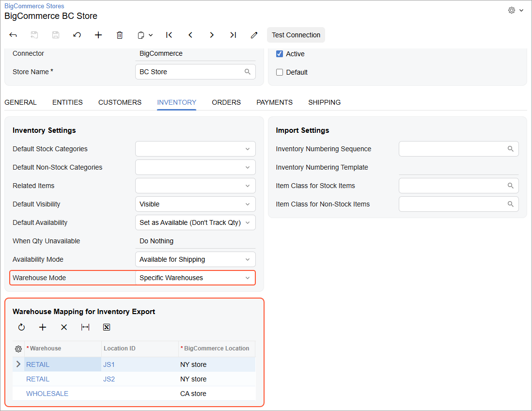Go to the last record
Screen dimensions: 532x411
click(233, 35)
